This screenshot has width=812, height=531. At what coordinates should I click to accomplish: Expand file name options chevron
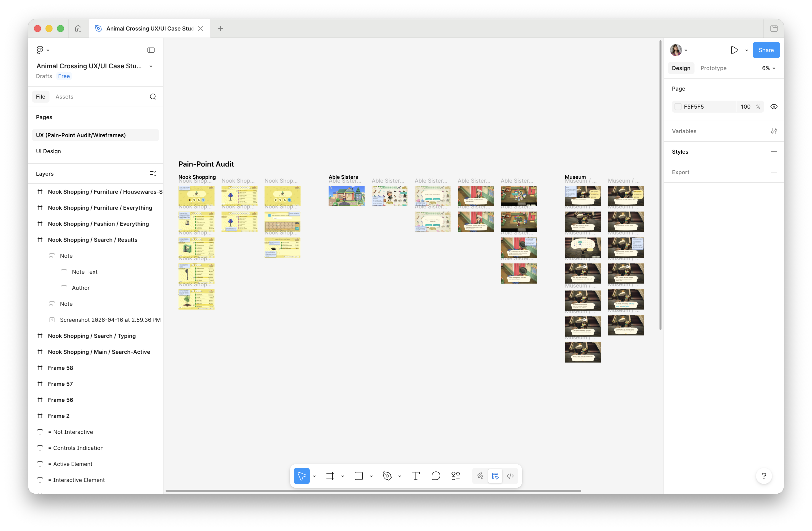pos(151,66)
